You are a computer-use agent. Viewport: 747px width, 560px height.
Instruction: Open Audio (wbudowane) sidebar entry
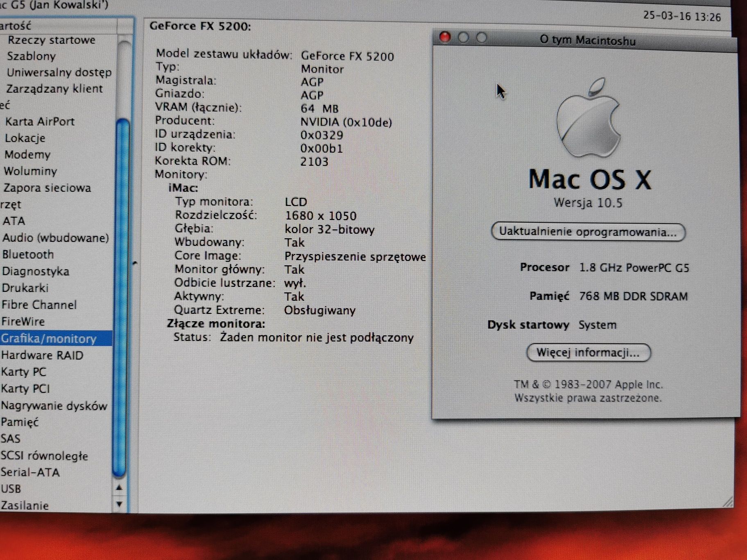pyautogui.click(x=56, y=238)
